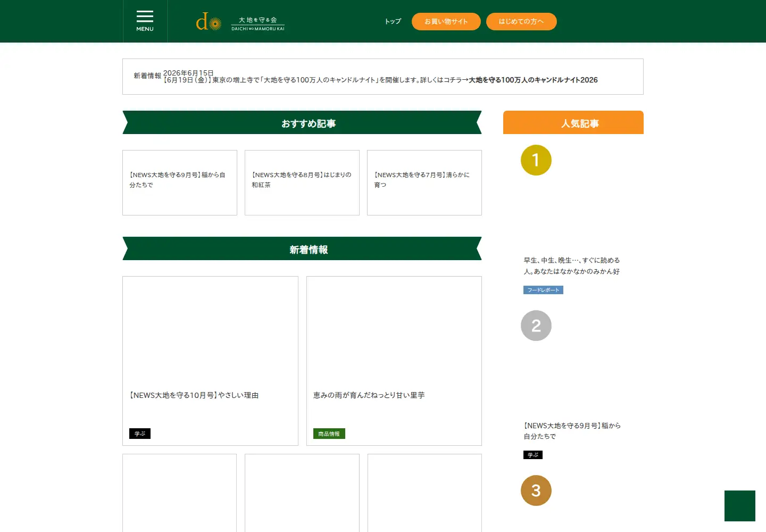This screenshot has width=766, height=532.
Task: Click the フードレポート tag in popular articles
Action: (x=543, y=290)
